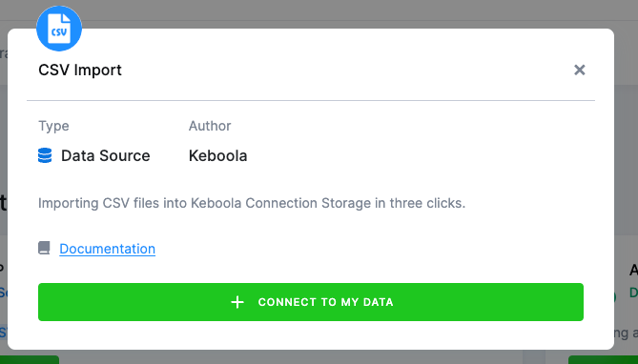Click the cut-off blue link behind dialog's left edge

click(x=3, y=293)
